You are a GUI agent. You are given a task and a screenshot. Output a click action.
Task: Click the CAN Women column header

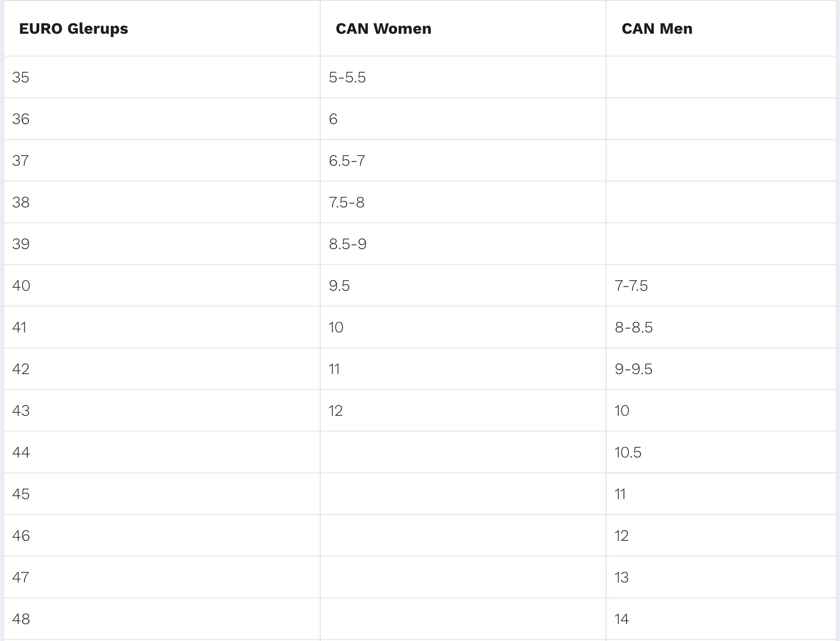pyautogui.click(x=463, y=28)
